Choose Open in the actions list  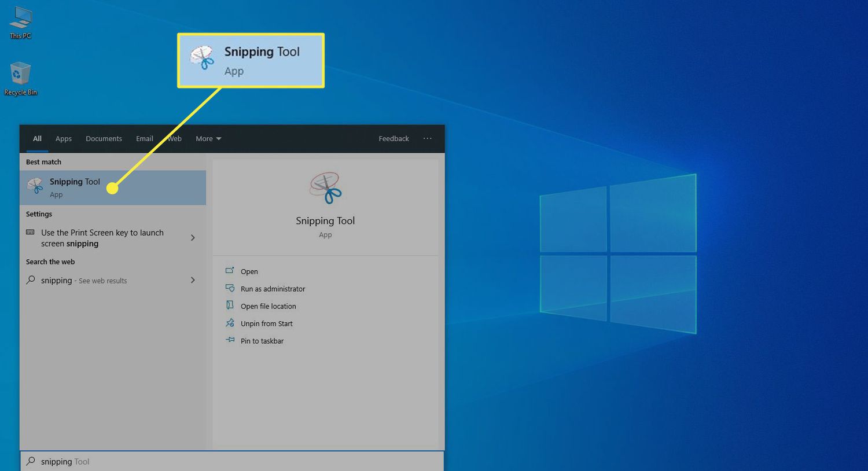pyautogui.click(x=249, y=271)
